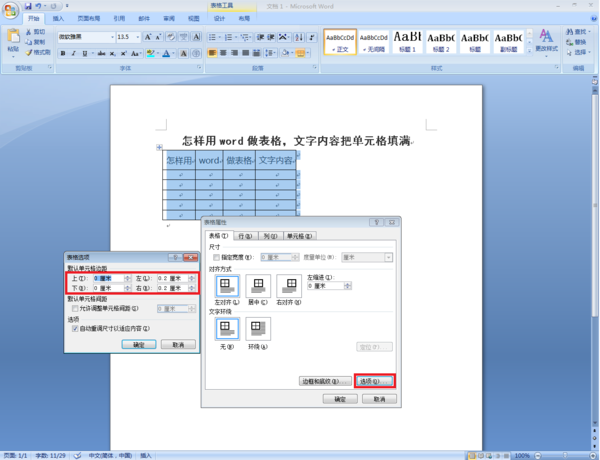Viewport: 600px width, 460px height.
Task: Toggle Strikethrough formatting
Action: tap(101, 54)
